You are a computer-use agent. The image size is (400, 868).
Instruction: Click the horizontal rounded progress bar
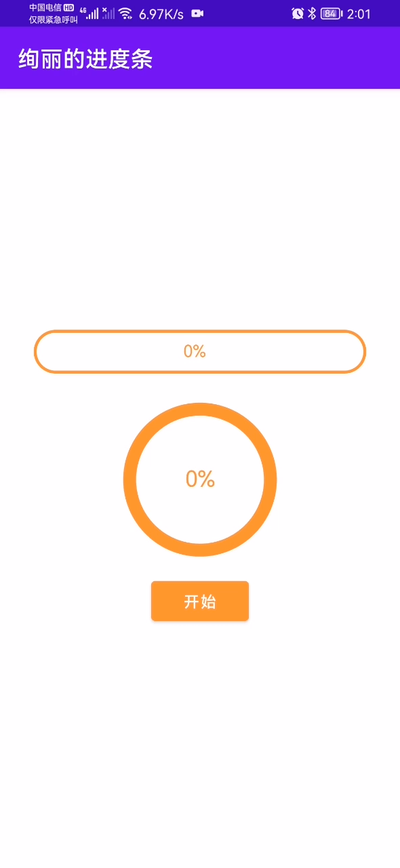(x=200, y=351)
